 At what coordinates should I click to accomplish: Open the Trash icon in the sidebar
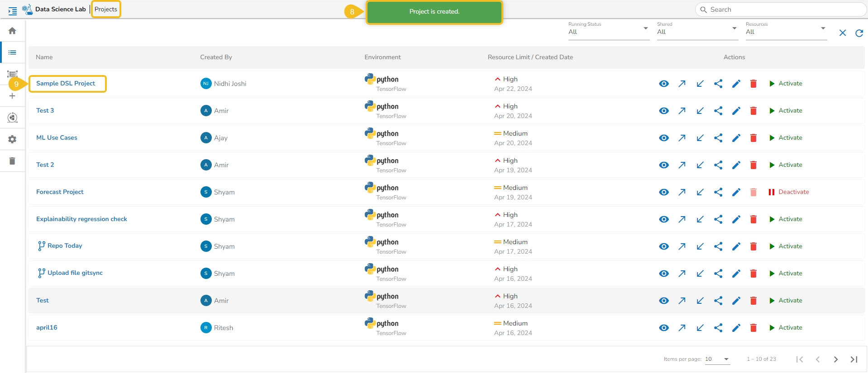[x=12, y=161]
